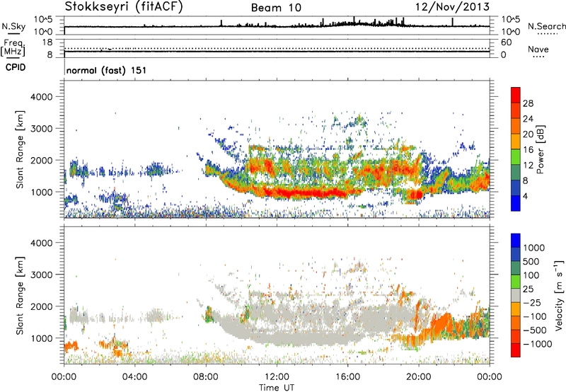Viewport: 566px width, 392px height.
Task: Click the '16:00' time axis tick
Action: pos(347,377)
